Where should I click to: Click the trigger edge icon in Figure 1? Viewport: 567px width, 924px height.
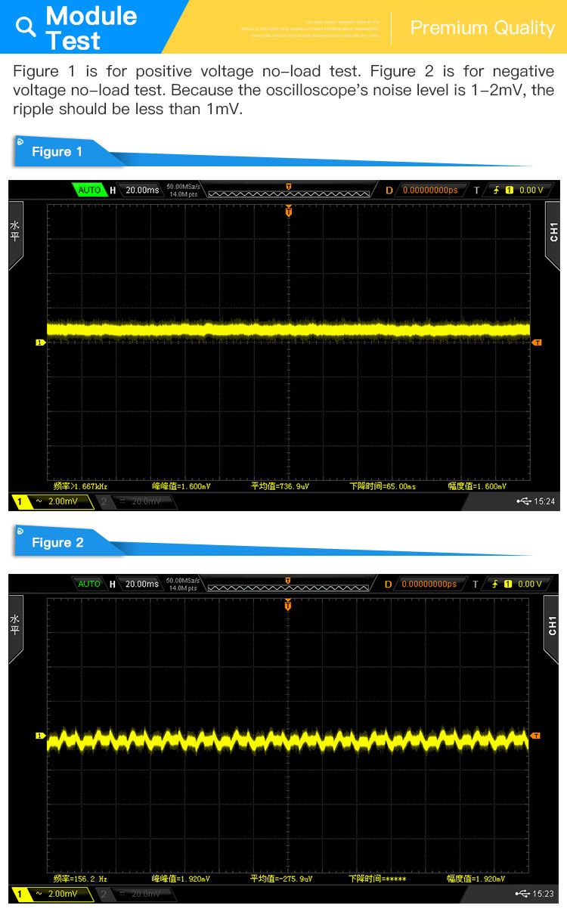pyautogui.click(x=496, y=190)
